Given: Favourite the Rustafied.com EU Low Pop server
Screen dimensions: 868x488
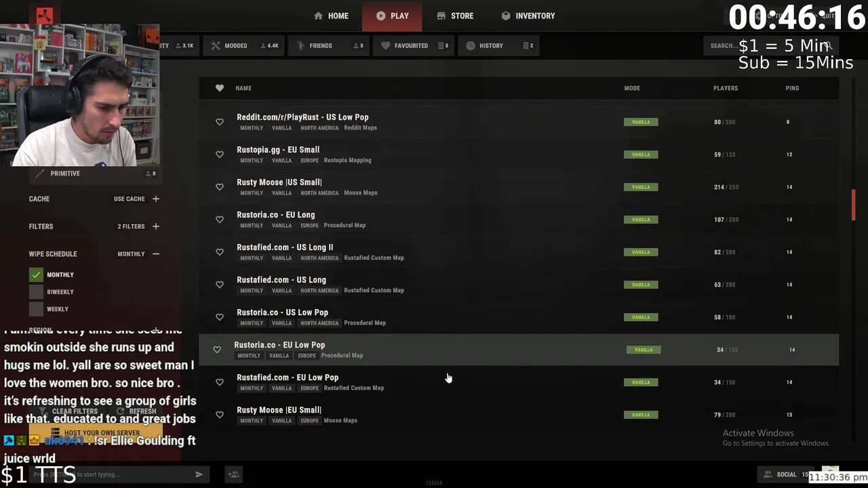Looking at the screenshot, I should (219, 382).
